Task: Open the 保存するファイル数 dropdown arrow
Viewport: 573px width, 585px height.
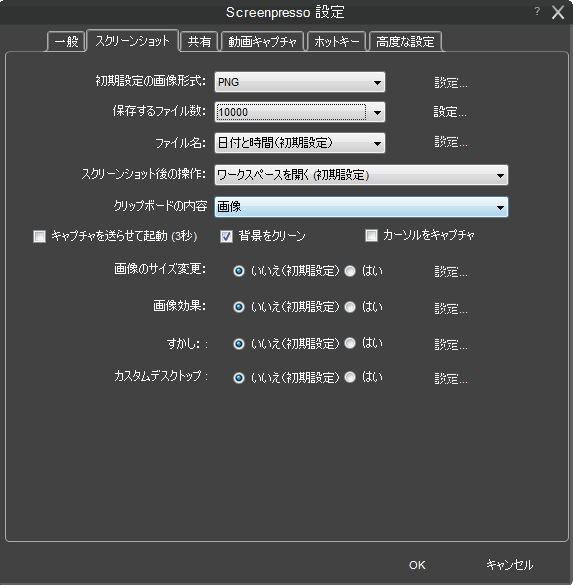Action: pos(377,112)
